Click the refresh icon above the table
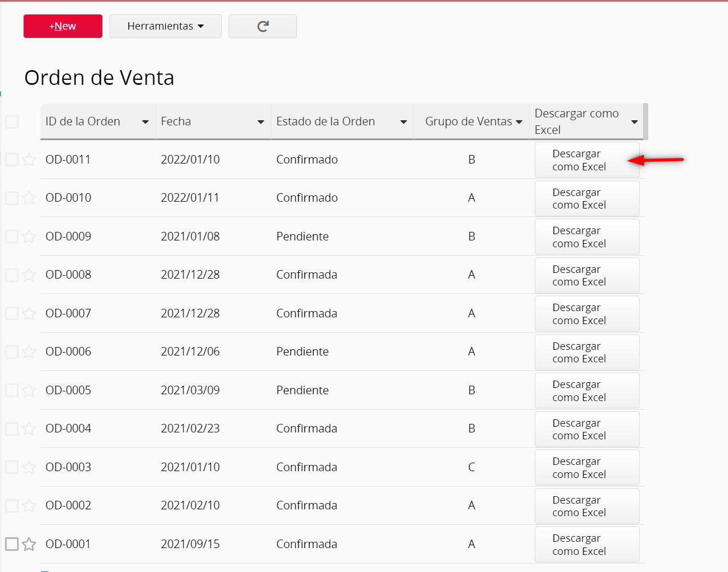The height and width of the screenshot is (572, 728). (262, 26)
